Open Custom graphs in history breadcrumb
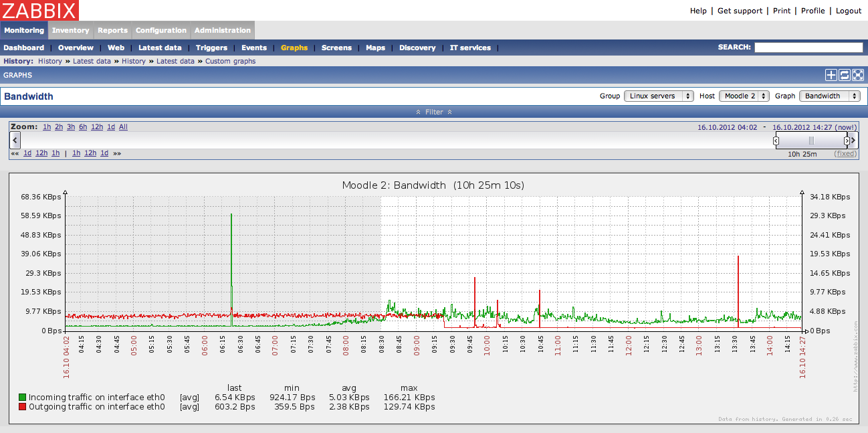The image size is (868, 433). tap(230, 61)
